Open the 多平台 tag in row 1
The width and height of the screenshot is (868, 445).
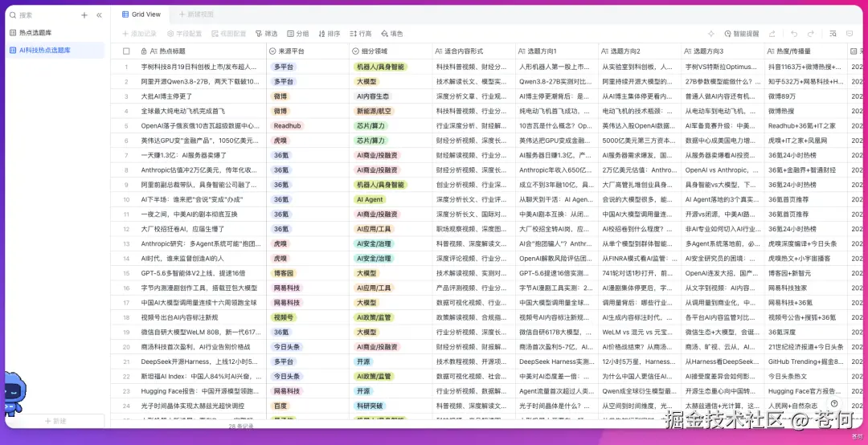[284, 67]
